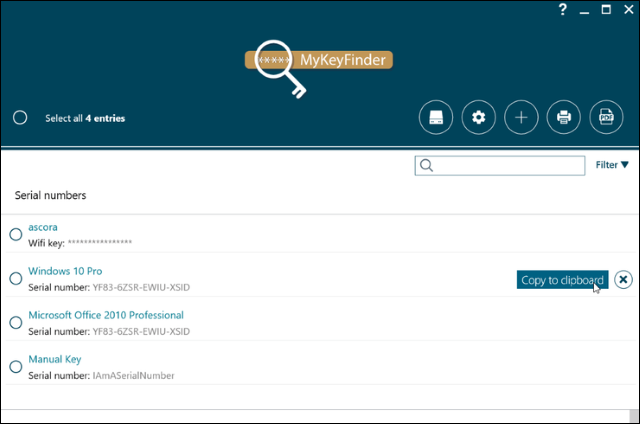Open settings via the gear icon
The image size is (640, 424).
478,118
